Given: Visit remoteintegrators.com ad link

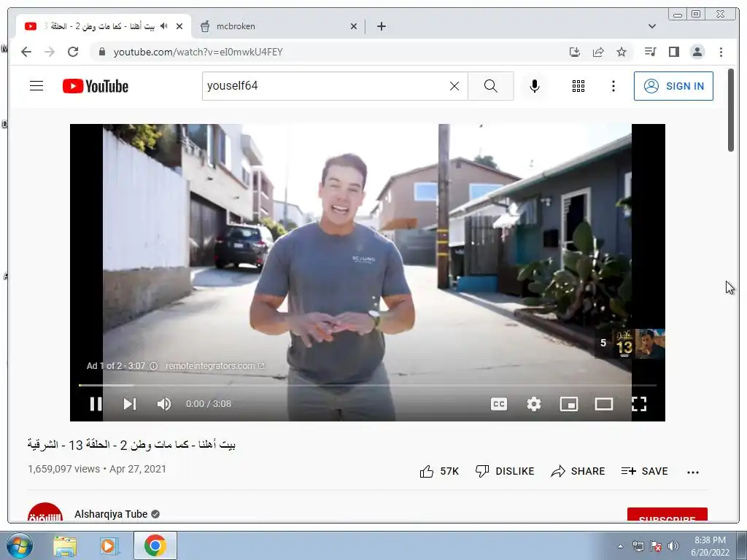Looking at the screenshot, I should click(x=214, y=366).
